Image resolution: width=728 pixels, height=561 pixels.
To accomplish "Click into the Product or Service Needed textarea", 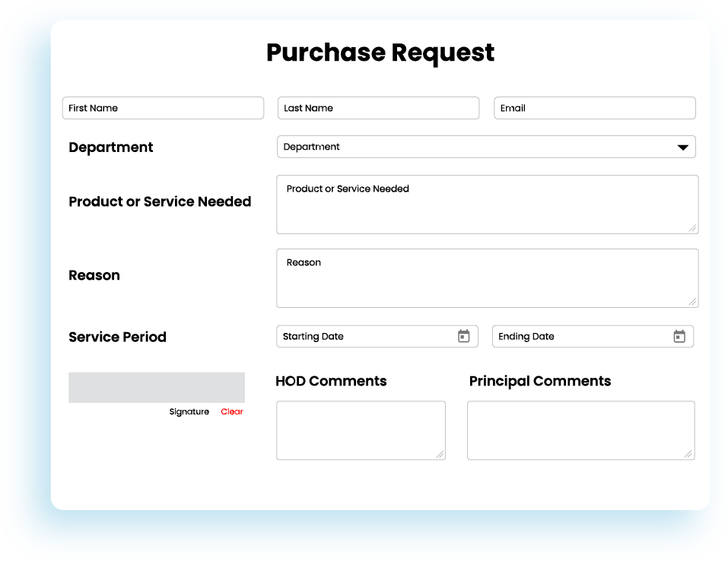I will pos(487,209).
